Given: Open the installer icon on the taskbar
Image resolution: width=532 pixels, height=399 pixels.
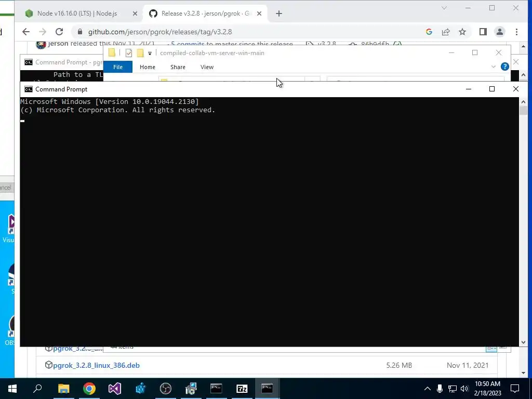Looking at the screenshot, I should (x=191, y=389).
